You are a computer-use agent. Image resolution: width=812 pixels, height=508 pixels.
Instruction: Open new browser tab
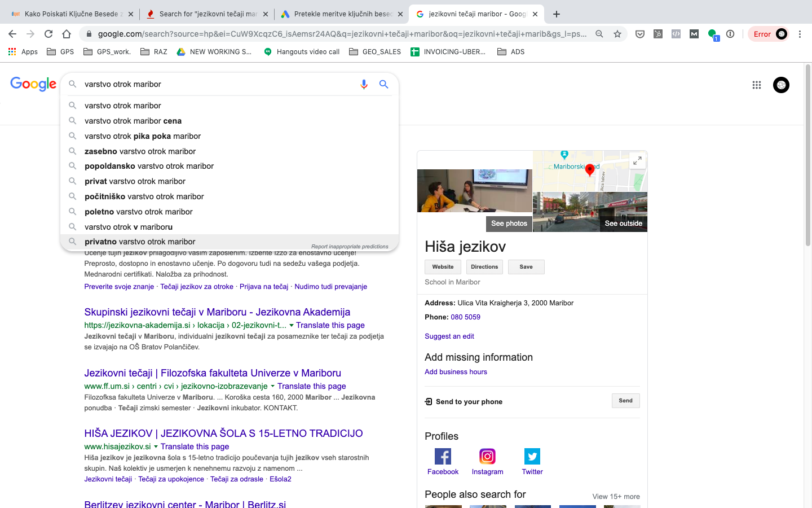tap(557, 14)
